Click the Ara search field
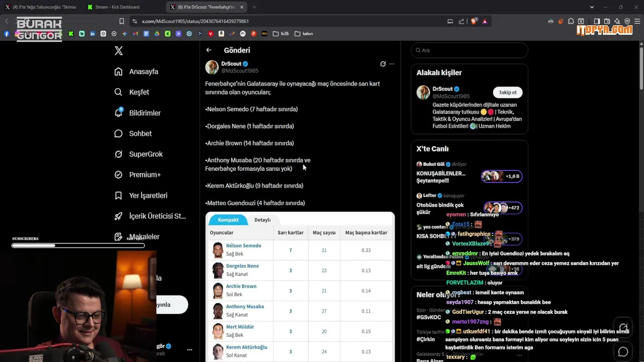 (x=469, y=50)
